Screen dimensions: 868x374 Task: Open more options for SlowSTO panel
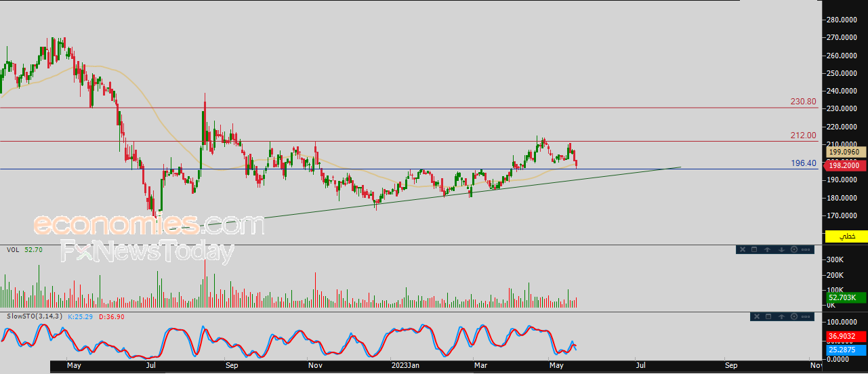(806, 316)
